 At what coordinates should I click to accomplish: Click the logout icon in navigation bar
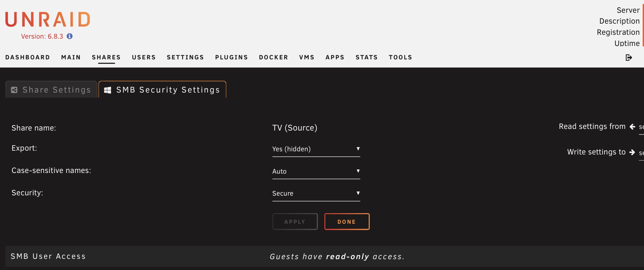pos(628,57)
